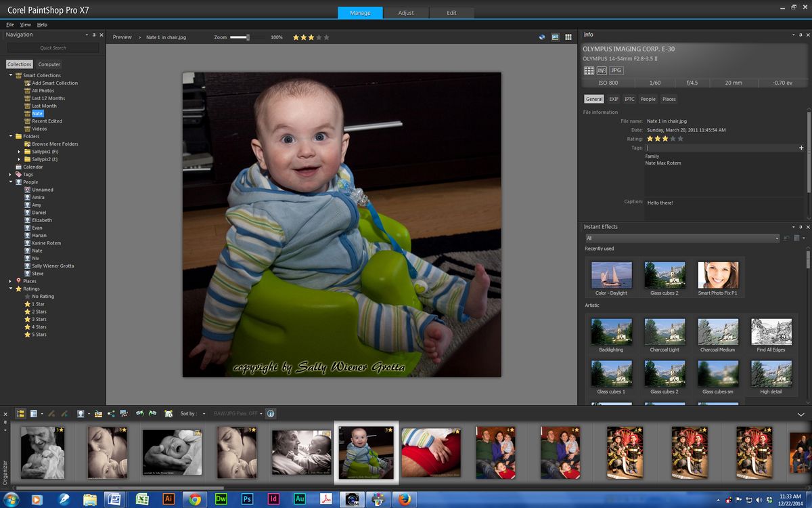Collapse the Ratings tree node
Screen dimensions: 812x508
coord(10,289)
